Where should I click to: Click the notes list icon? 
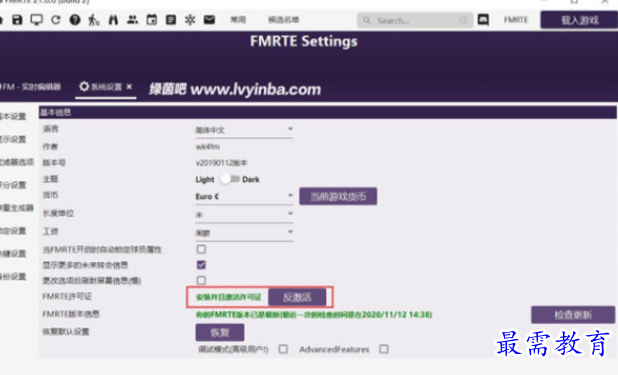[x=171, y=20]
